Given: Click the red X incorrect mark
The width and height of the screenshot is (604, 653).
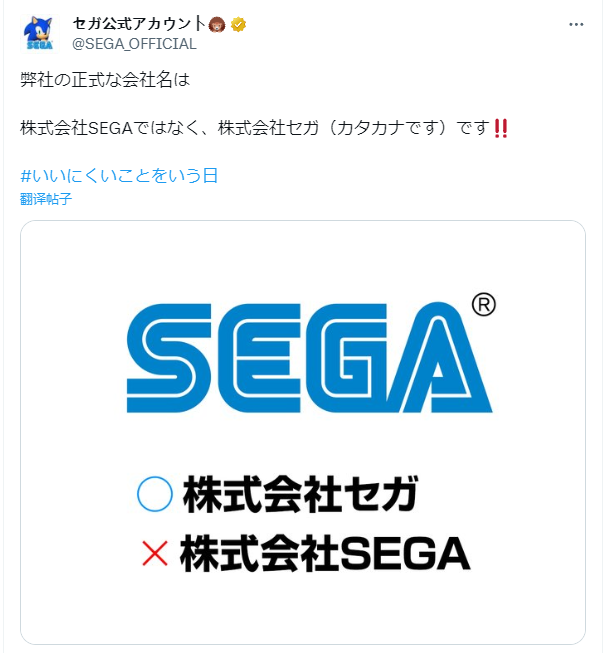Looking at the screenshot, I should coord(155,553).
